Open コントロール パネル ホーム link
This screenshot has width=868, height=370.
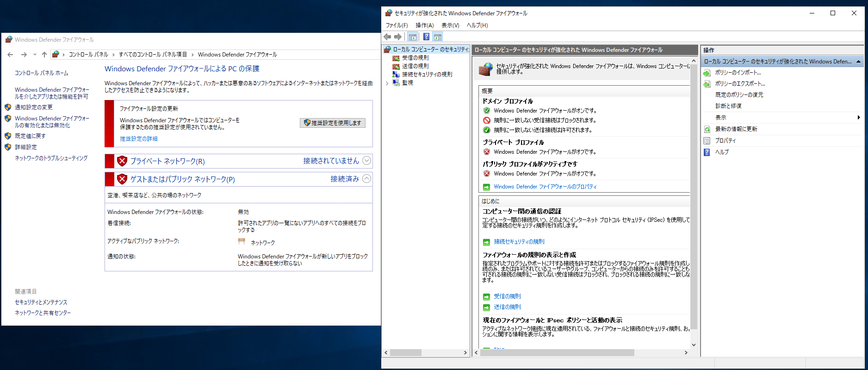pos(42,73)
